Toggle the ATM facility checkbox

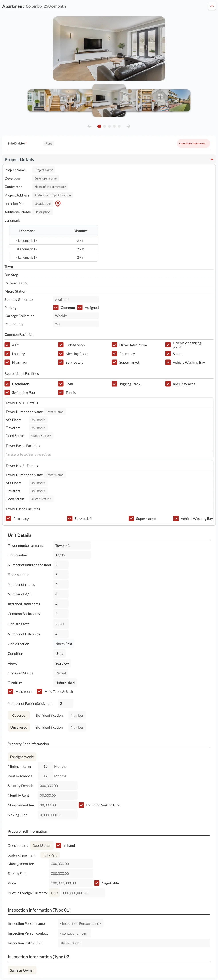click(x=7, y=345)
